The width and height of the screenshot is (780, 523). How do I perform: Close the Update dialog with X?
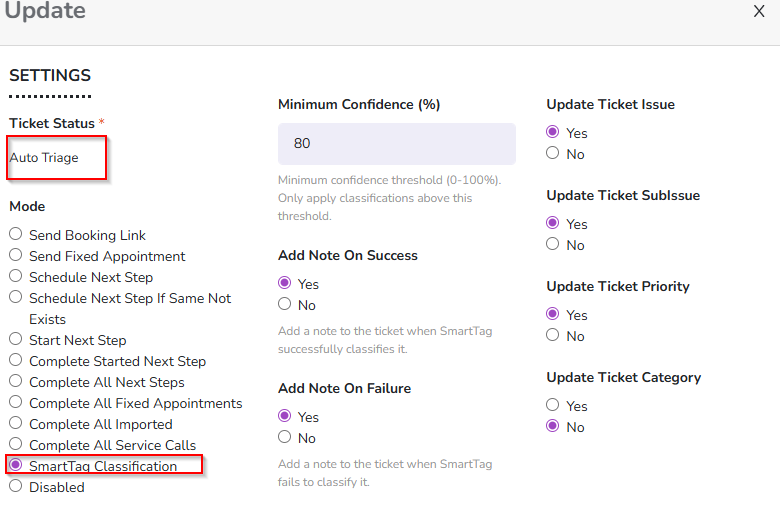coord(759,11)
